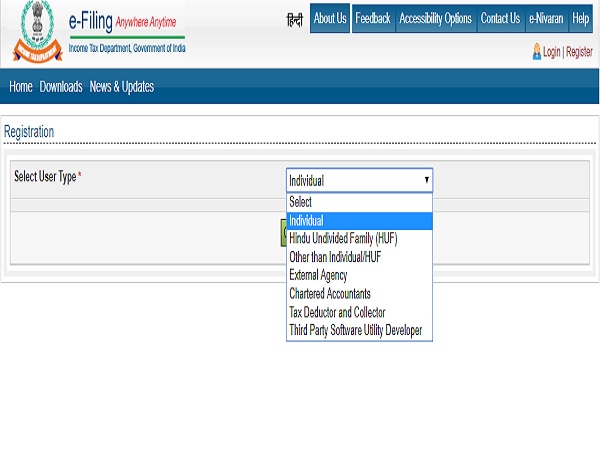Open the About Us page

330,18
